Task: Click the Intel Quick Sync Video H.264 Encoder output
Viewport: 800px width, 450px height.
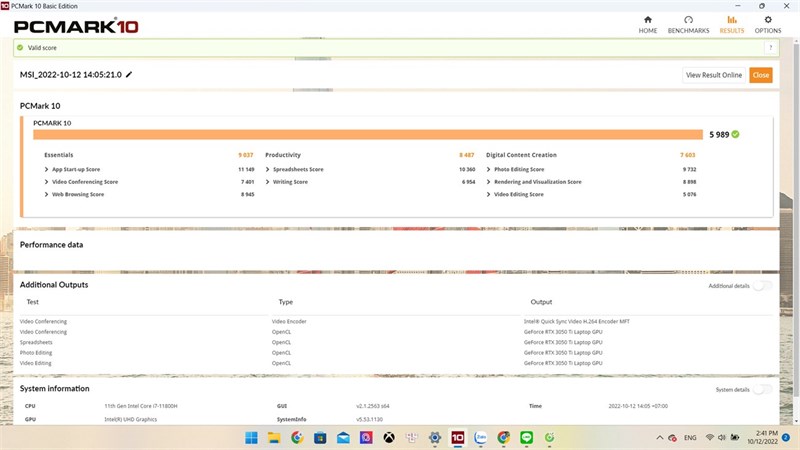Action: (577, 321)
